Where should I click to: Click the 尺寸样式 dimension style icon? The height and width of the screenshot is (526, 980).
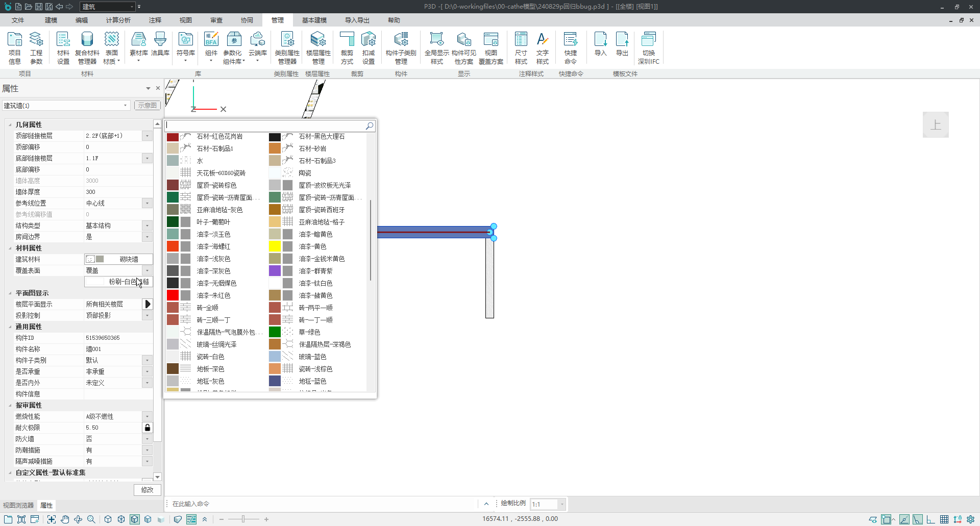521,47
